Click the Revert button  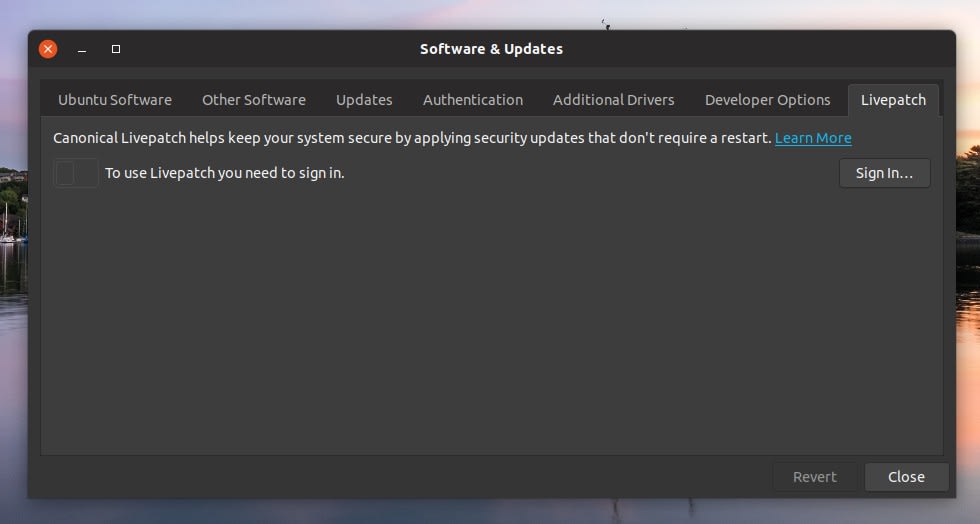coord(814,477)
